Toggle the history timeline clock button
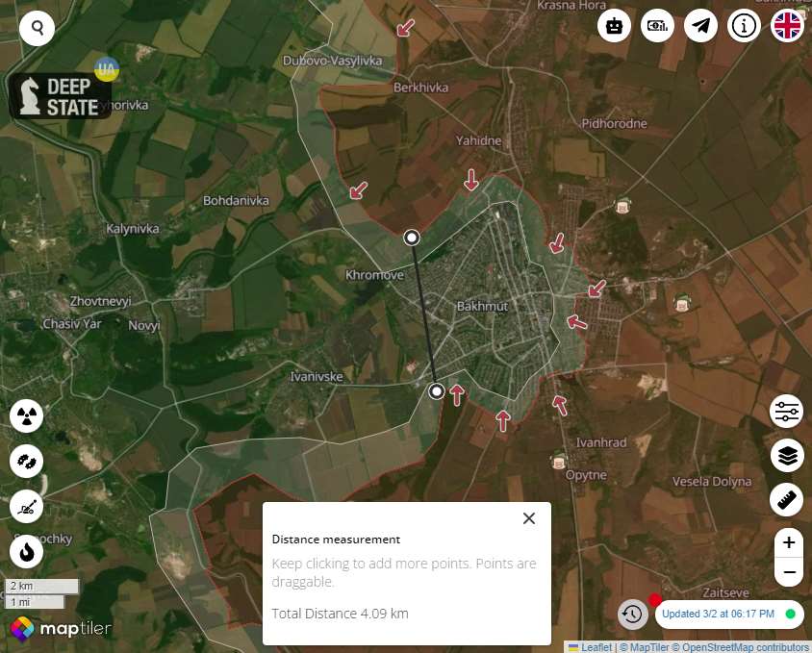This screenshot has height=653, width=812. pyautogui.click(x=632, y=614)
